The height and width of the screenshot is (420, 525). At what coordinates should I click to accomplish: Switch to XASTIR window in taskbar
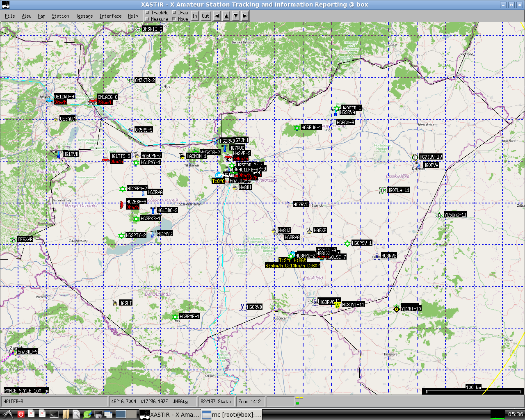[x=169, y=415]
